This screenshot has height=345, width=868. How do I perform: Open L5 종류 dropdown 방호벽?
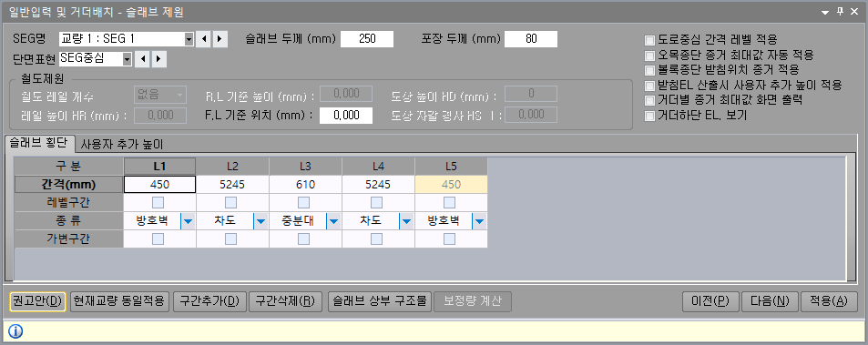(x=479, y=221)
